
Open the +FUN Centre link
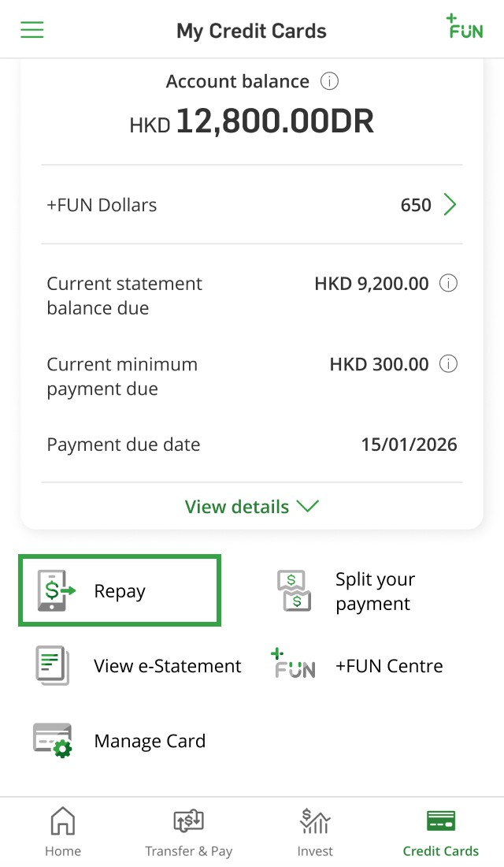[x=389, y=666]
